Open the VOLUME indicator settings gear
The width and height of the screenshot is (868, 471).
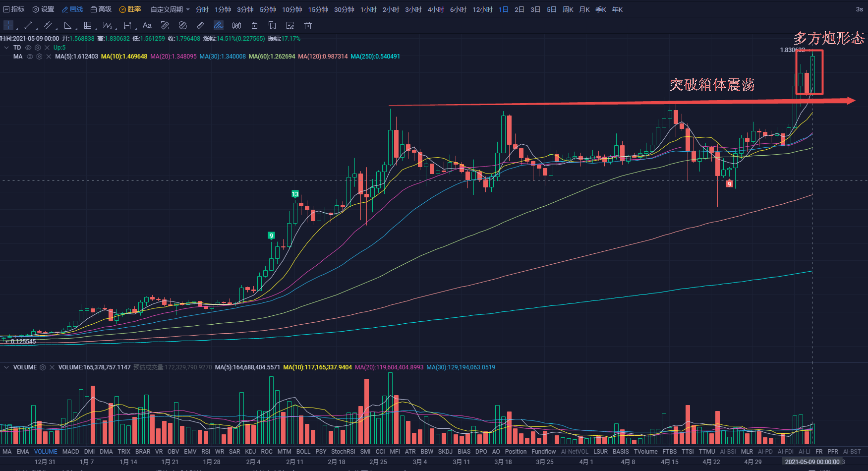pos(43,367)
